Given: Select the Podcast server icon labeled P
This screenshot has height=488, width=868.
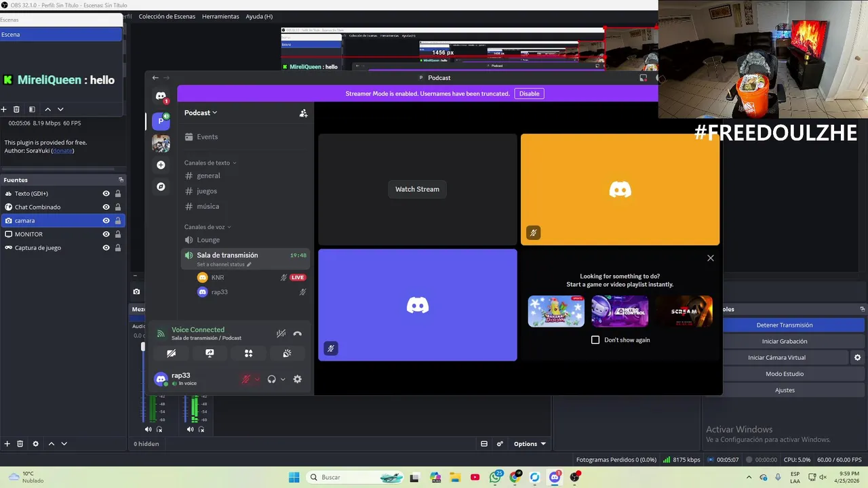Looking at the screenshot, I should 161,121.
